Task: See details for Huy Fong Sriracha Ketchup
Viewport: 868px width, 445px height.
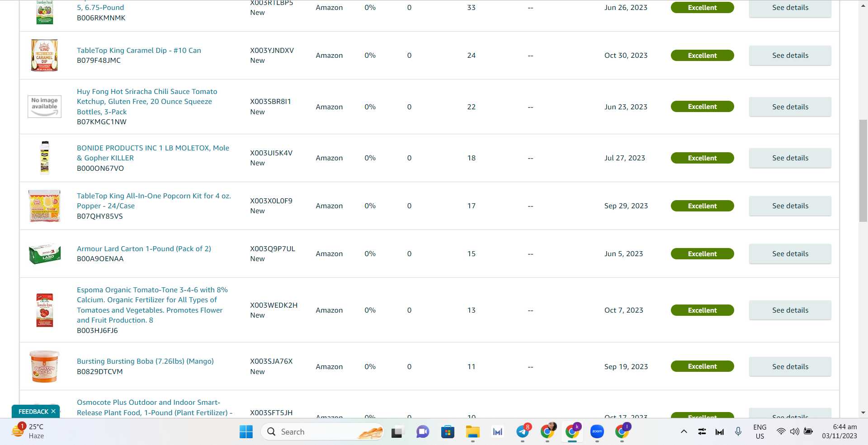Action: 790,107
